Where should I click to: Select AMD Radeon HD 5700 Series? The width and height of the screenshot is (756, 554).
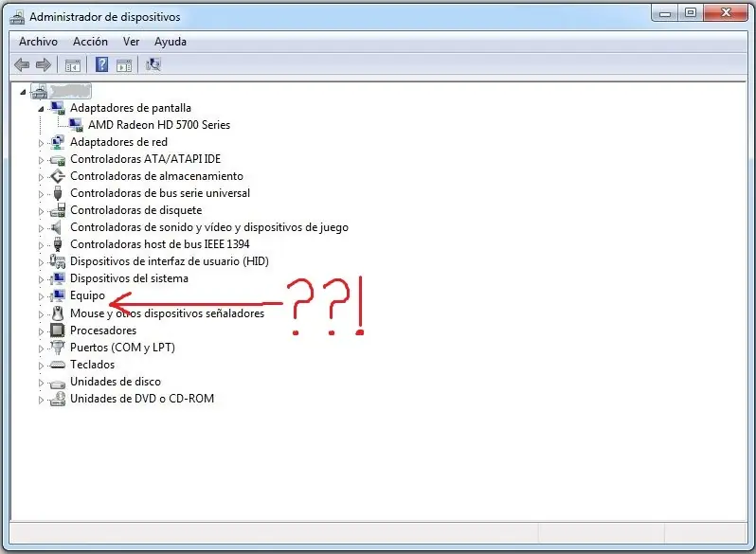(x=158, y=125)
